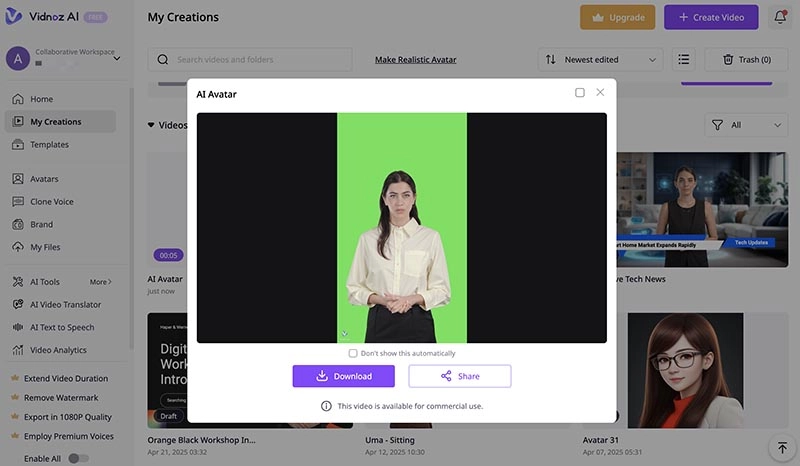Open the All filter dropdown
The height and width of the screenshot is (466, 800).
(x=746, y=125)
